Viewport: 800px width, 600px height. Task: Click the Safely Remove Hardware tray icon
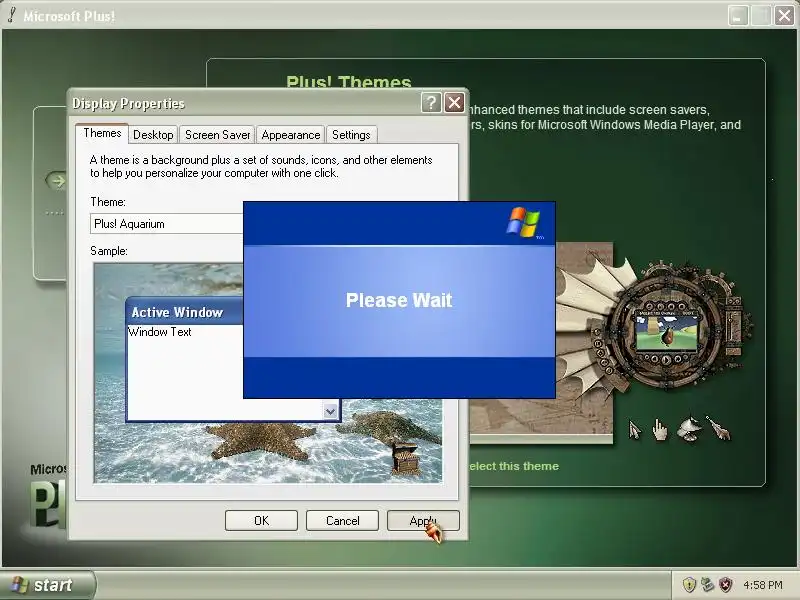coord(707,585)
